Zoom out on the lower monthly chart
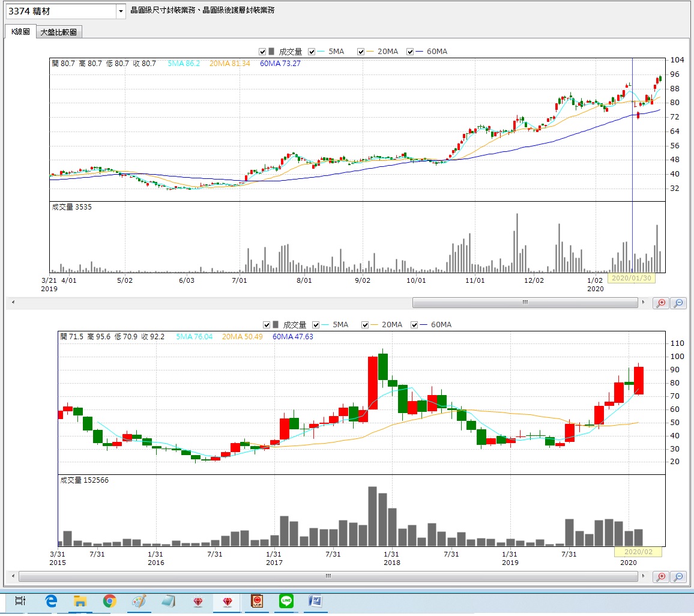The image size is (694, 616). (x=678, y=576)
